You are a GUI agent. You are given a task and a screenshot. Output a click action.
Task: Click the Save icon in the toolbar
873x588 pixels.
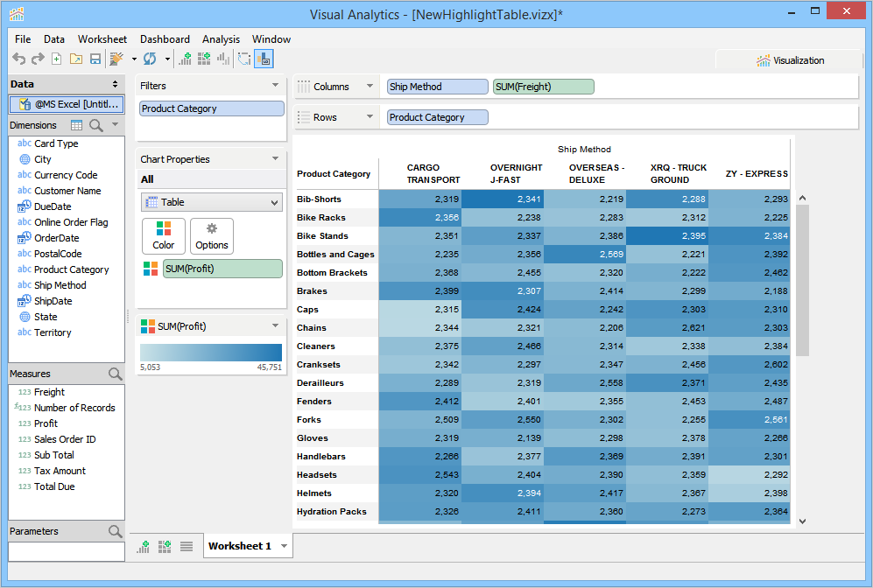tap(95, 59)
